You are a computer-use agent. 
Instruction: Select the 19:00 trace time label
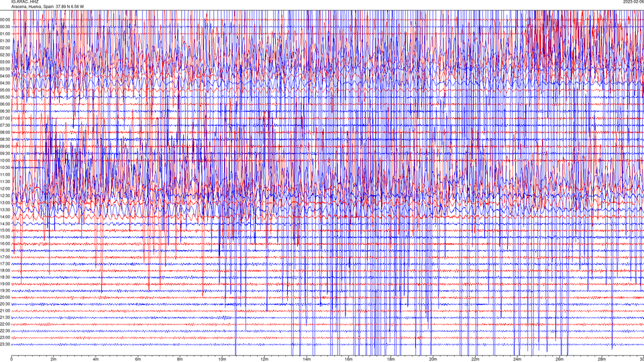pos(5,284)
